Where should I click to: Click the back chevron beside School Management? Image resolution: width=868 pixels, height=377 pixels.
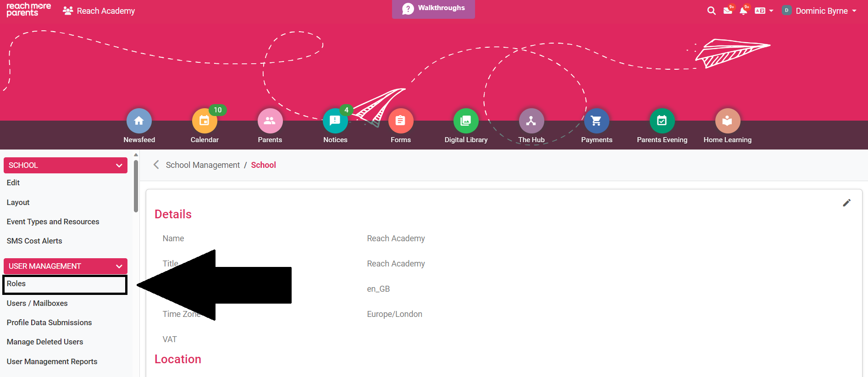tap(156, 165)
